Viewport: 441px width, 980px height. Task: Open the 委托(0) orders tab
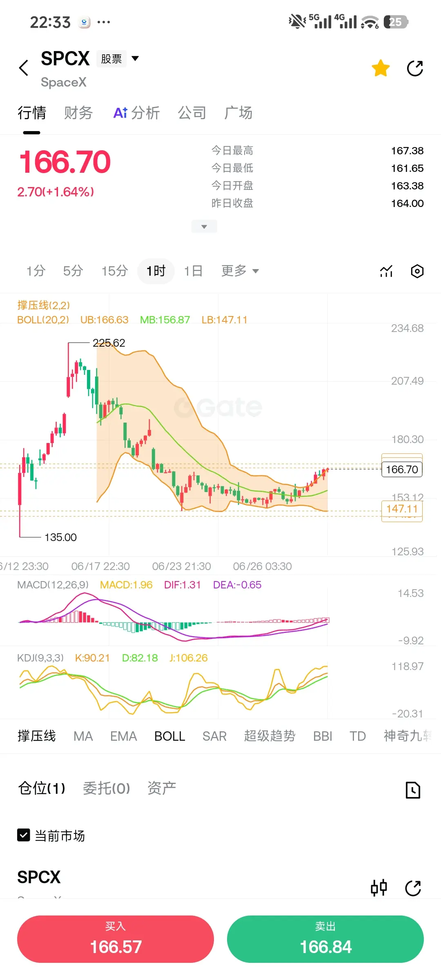(x=106, y=788)
